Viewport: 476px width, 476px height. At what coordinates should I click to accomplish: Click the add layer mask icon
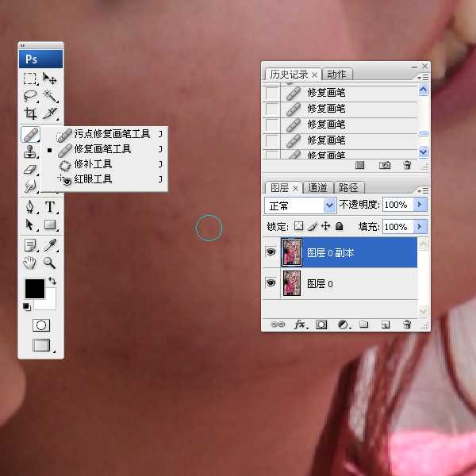[x=321, y=324]
